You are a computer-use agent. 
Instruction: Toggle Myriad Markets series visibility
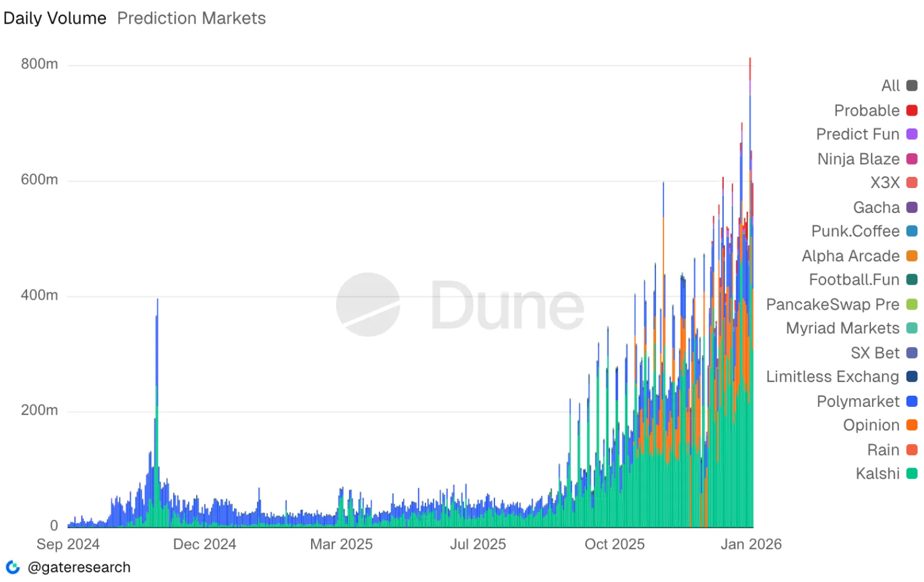(842, 328)
